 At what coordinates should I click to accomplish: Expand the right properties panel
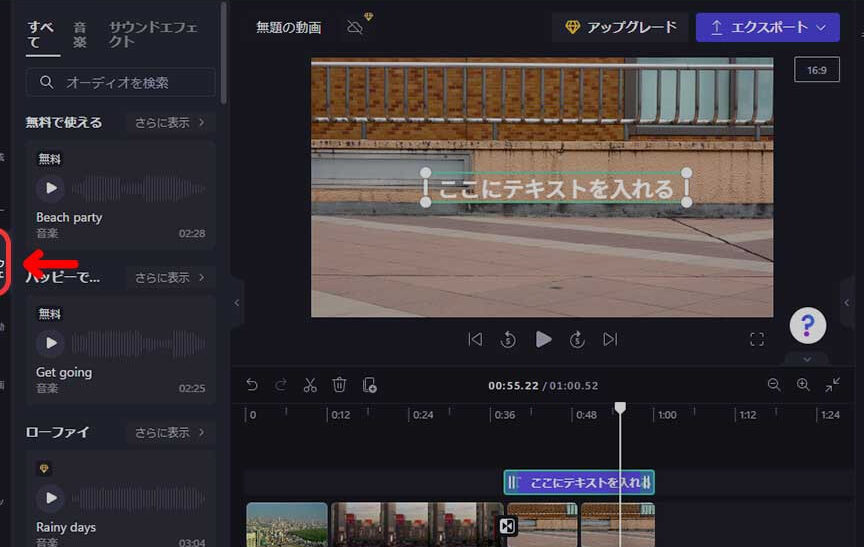click(847, 302)
